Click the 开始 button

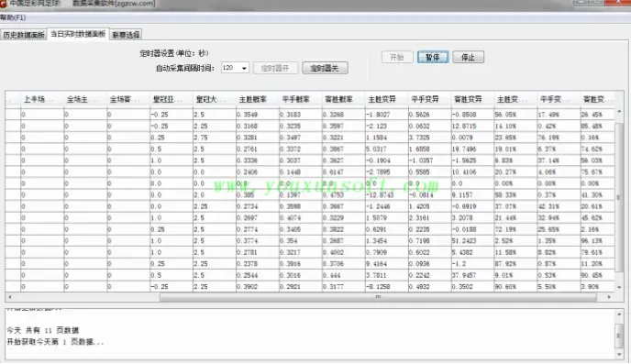[x=397, y=57]
